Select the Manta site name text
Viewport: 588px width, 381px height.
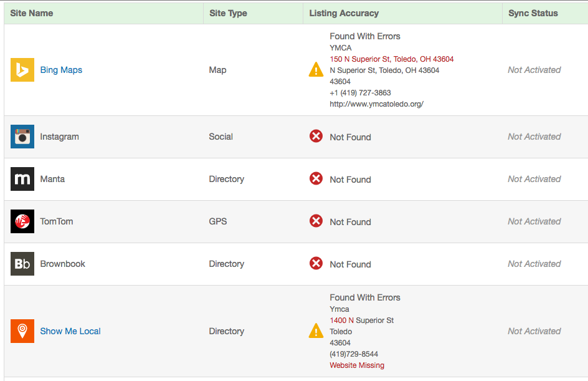(52, 179)
